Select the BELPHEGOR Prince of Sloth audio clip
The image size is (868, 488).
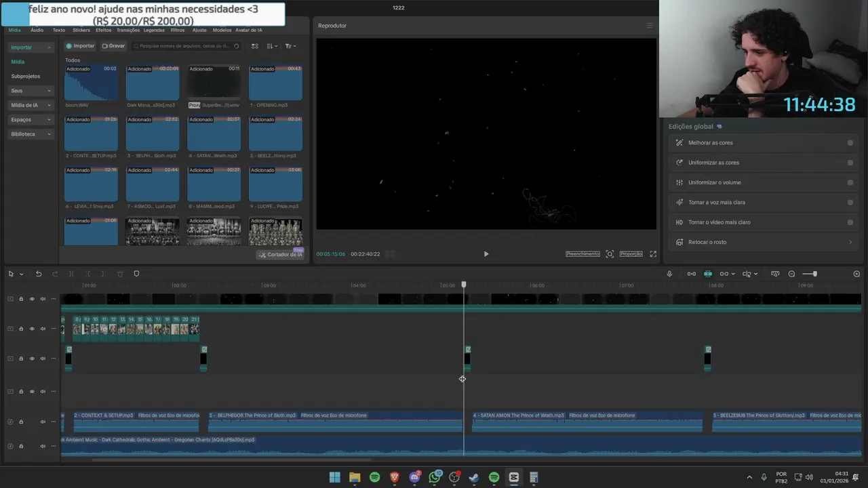point(335,421)
